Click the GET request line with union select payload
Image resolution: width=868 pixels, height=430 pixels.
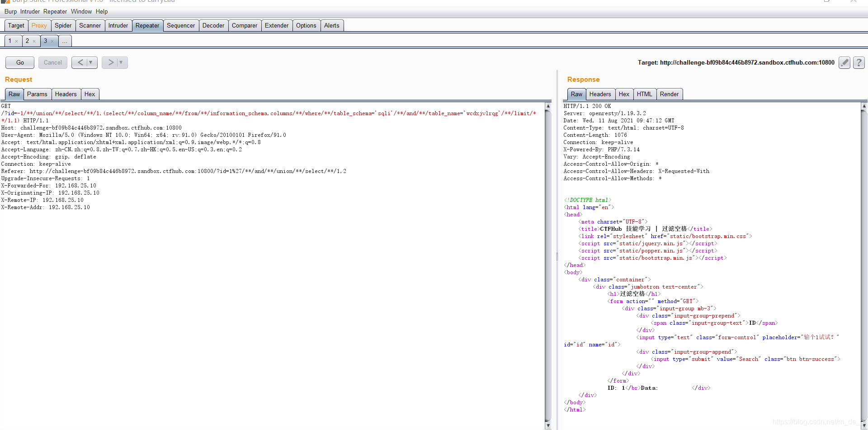tap(269, 113)
